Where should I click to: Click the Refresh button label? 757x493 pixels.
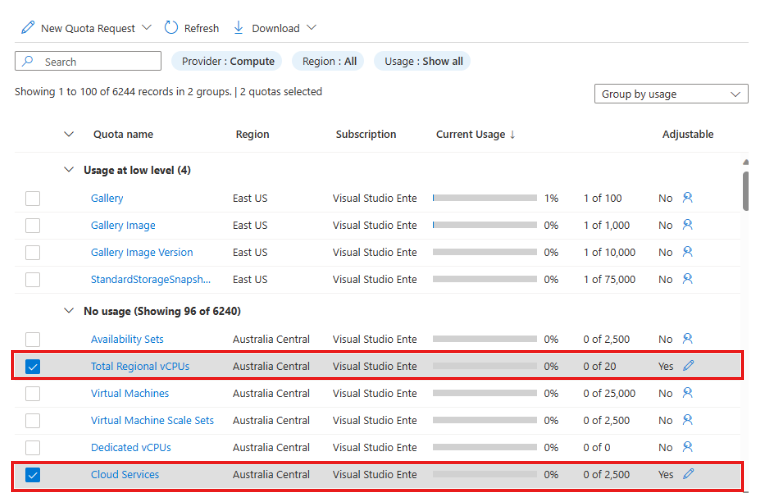tap(201, 28)
